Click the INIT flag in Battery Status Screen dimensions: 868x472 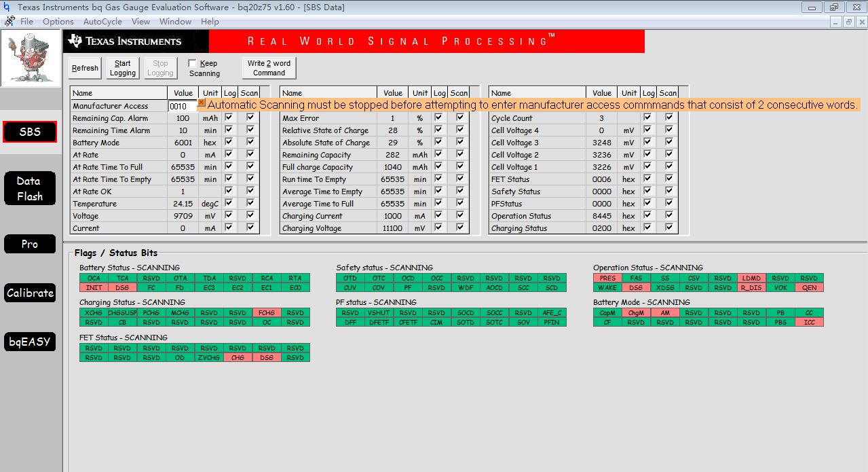click(94, 288)
